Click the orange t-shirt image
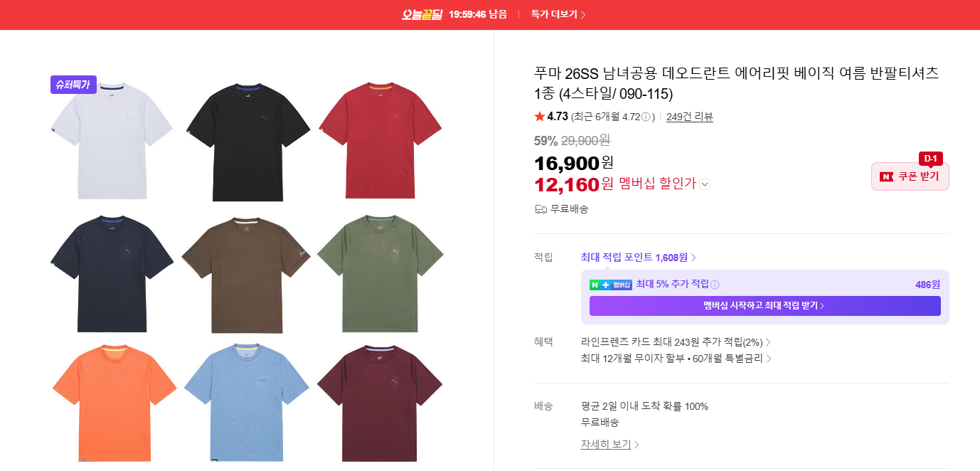The image size is (980, 471). 114,403
